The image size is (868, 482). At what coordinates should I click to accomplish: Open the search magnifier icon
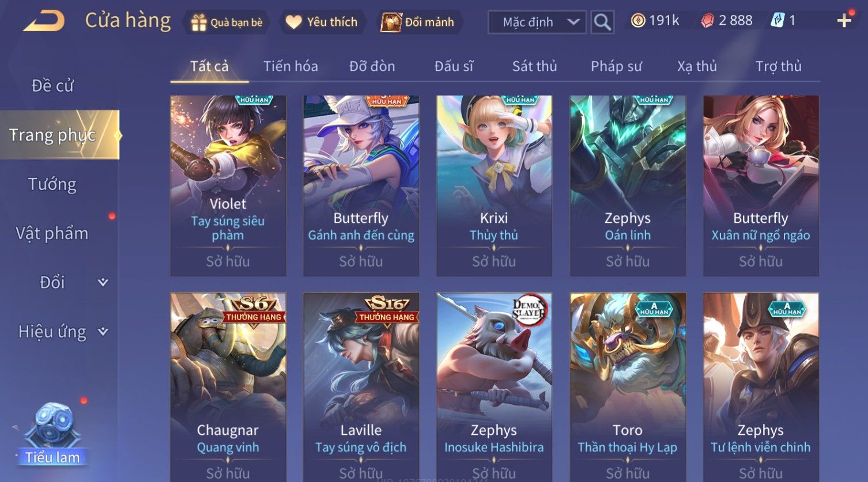(602, 22)
